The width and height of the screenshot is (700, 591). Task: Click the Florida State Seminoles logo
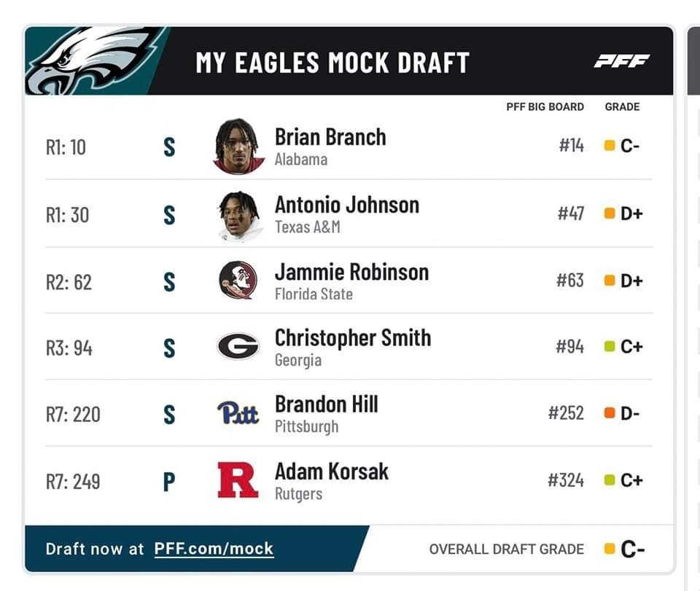click(238, 281)
